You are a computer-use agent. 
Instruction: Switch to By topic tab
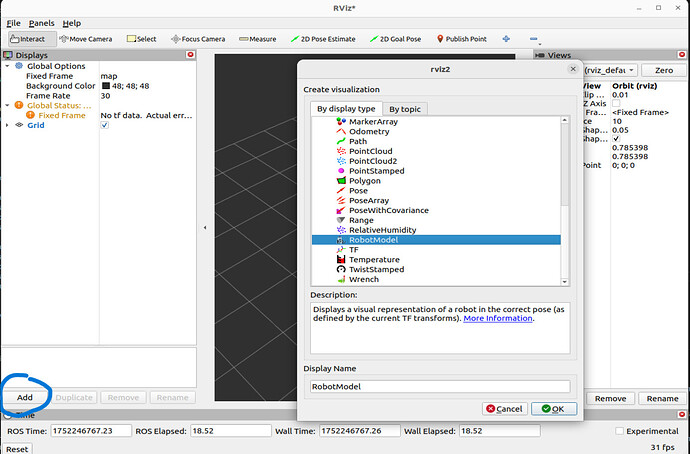pyautogui.click(x=405, y=109)
